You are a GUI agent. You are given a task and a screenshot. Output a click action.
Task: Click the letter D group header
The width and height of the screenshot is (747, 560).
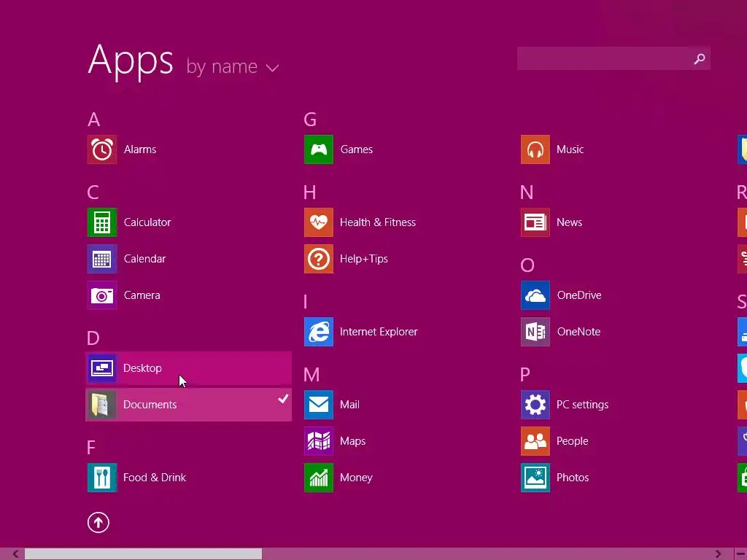(93, 338)
